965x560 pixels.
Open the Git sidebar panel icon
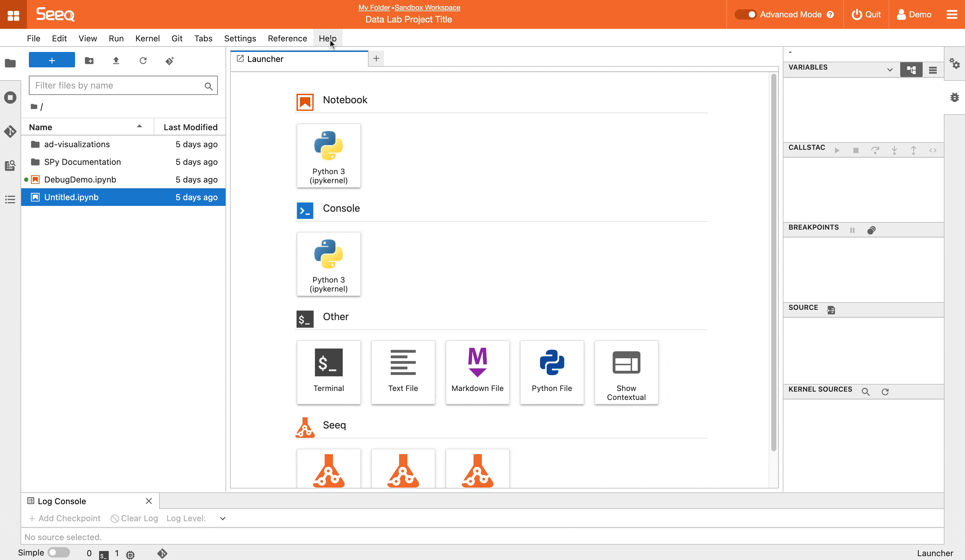click(x=10, y=131)
